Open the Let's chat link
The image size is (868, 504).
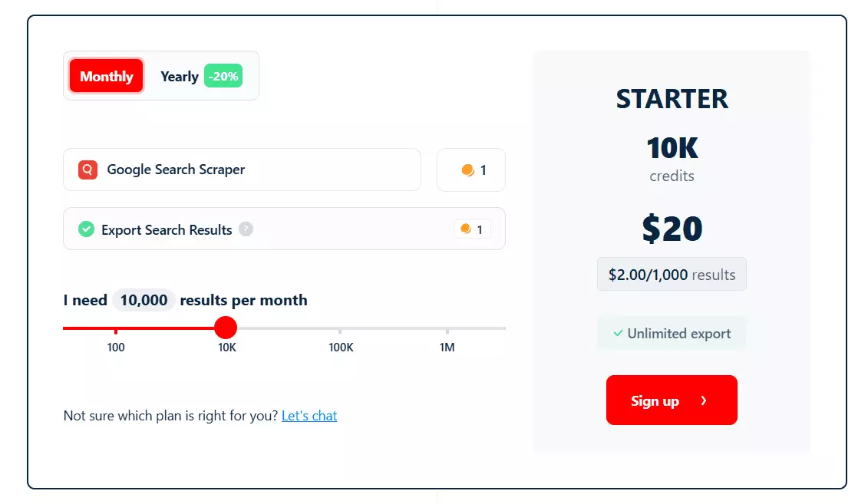click(309, 415)
